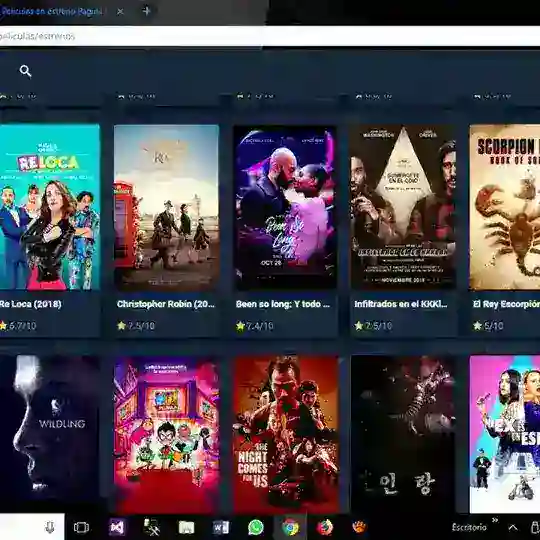Open the tools app icon beside Visual Studio
540x540 pixels.
(x=152, y=527)
